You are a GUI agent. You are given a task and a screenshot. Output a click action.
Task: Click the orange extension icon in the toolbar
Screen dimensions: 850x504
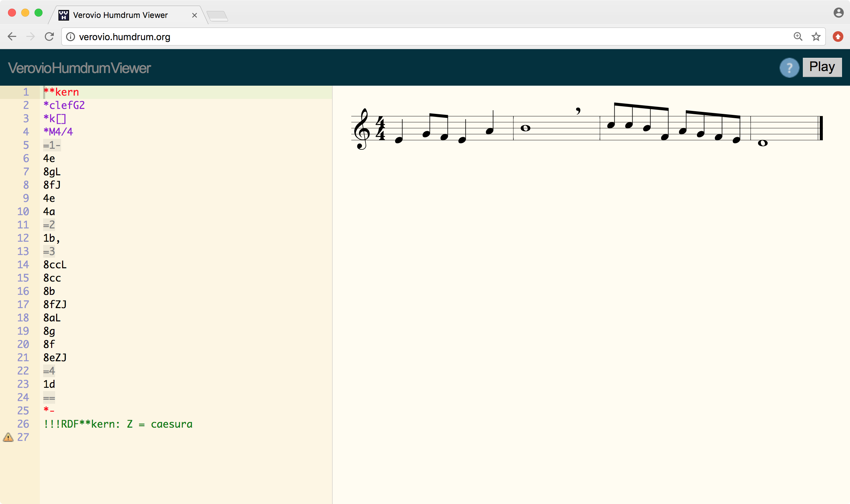click(x=838, y=36)
